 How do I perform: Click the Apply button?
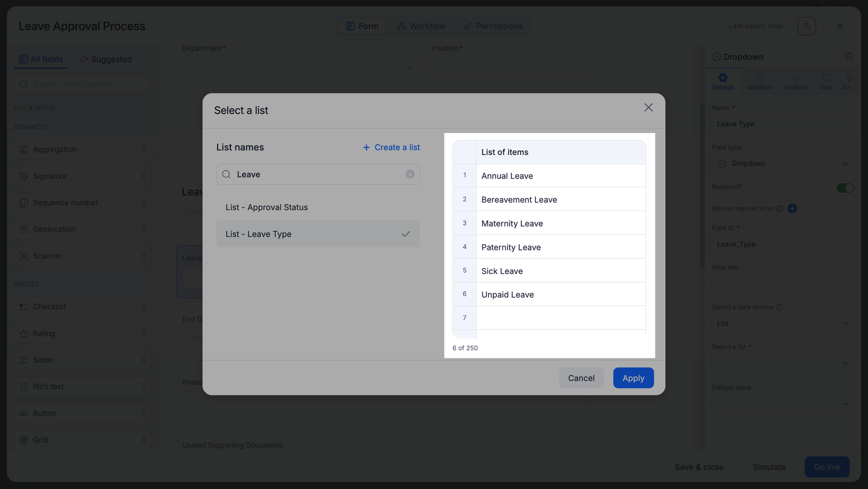633,378
